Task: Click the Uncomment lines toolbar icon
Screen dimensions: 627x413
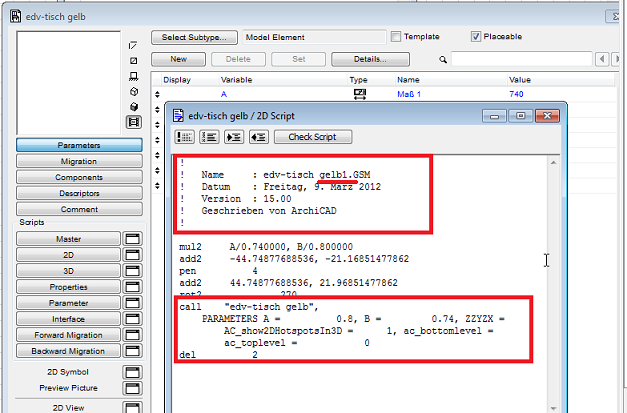Action: pyautogui.click(x=209, y=137)
